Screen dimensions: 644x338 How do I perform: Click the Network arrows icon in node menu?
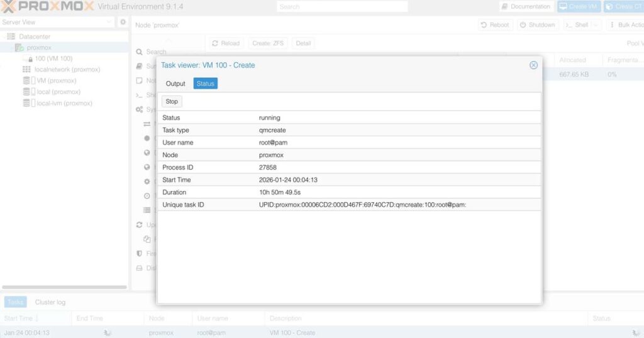(147, 124)
